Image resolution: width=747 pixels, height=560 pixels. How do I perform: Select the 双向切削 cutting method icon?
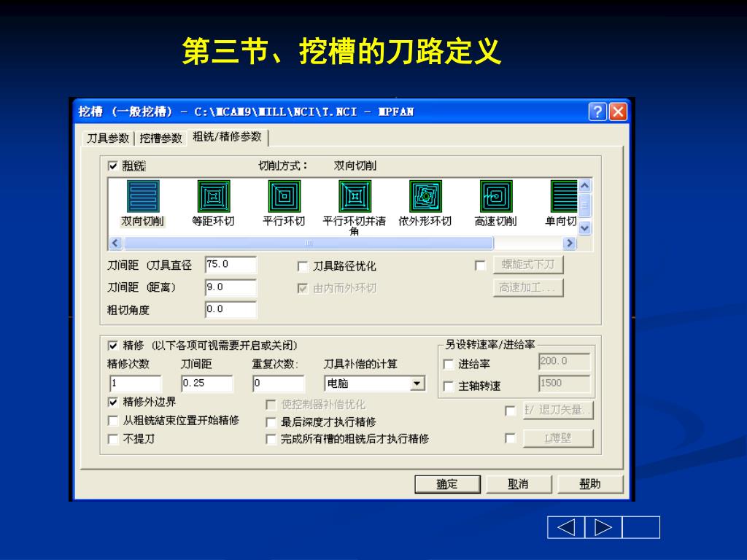[143, 196]
